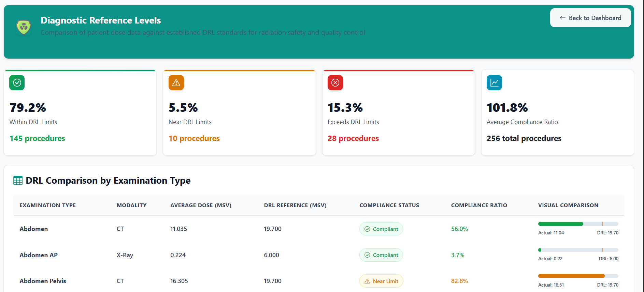Click the Compliant badge in the Abdomen row

[x=381, y=229]
